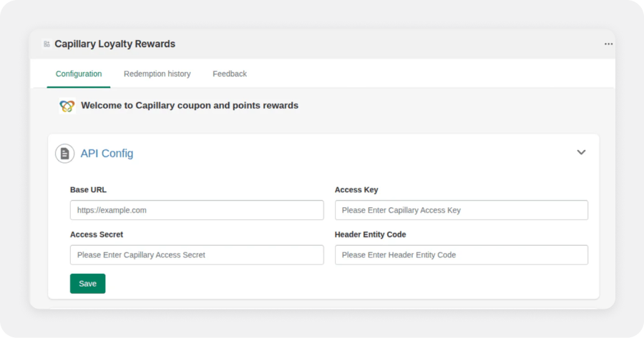Click the Header Entity Code label
The width and height of the screenshot is (644, 338).
(370, 234)
